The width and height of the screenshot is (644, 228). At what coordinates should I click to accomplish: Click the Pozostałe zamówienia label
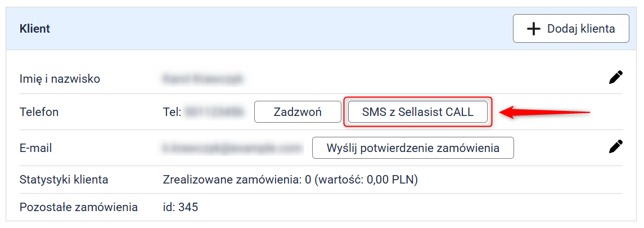coord(78,207)
